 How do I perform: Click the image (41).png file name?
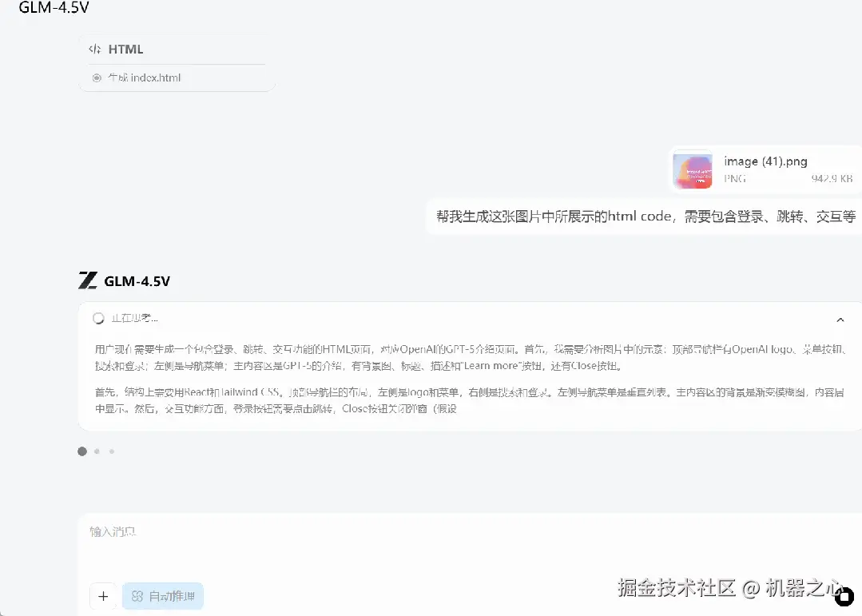pyautogui.click(x=765, y=161)
